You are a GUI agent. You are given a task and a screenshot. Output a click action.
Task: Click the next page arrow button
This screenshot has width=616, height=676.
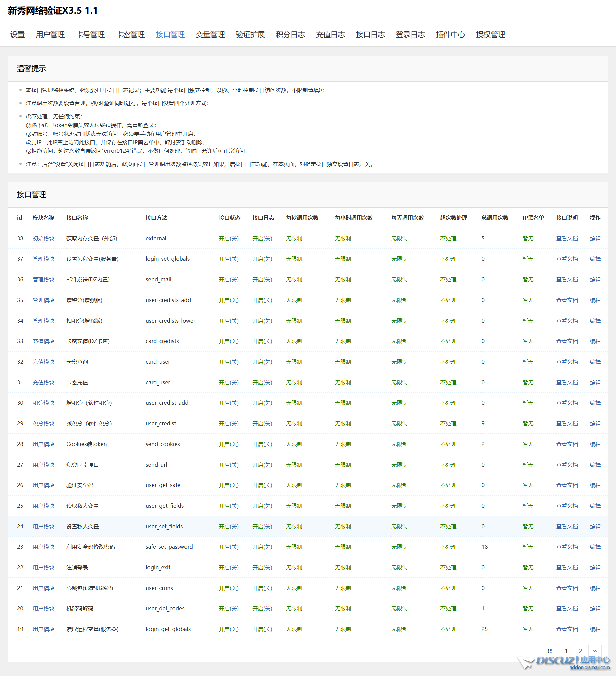coord(595,651)
